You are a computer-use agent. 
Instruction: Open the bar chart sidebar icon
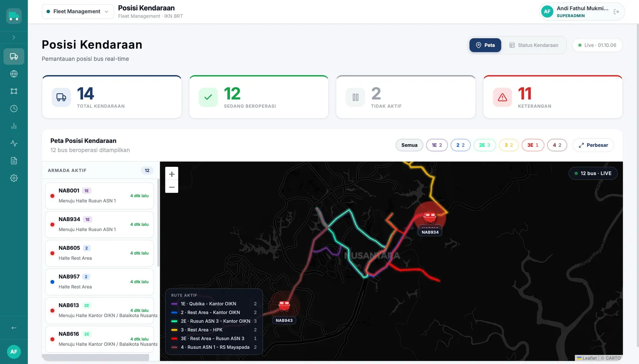[x=14, y=126]
